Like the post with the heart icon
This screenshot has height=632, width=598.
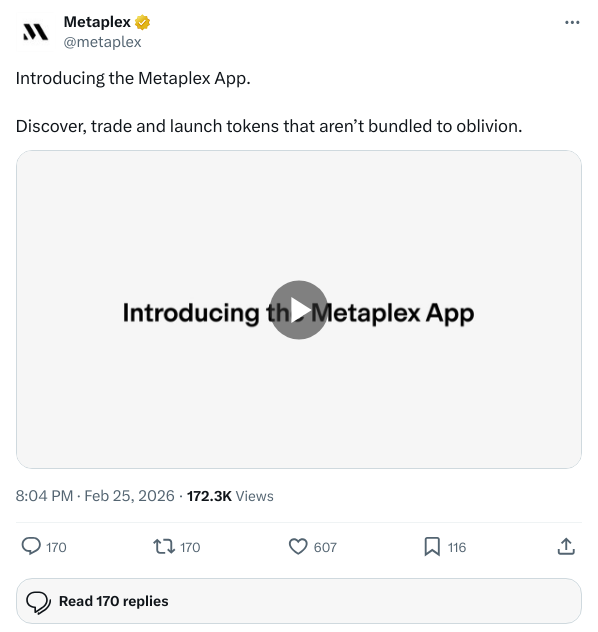tap(298, 547)
